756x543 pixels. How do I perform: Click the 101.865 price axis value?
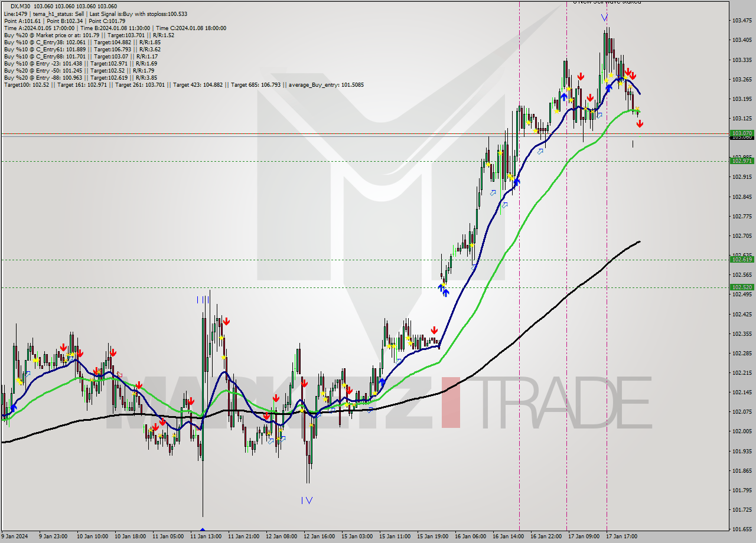pyautogui.click(x=742, y=470)
